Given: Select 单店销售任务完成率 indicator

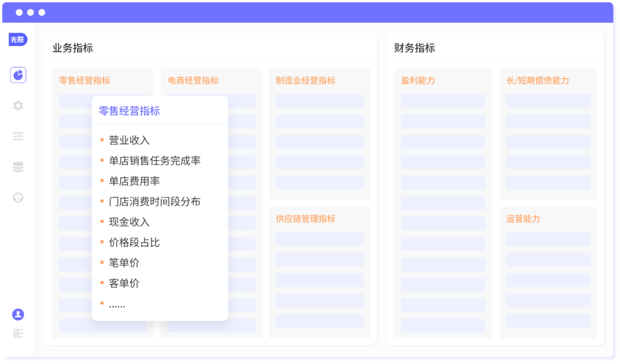Looking at the screenshot, I should coord(155,161).
